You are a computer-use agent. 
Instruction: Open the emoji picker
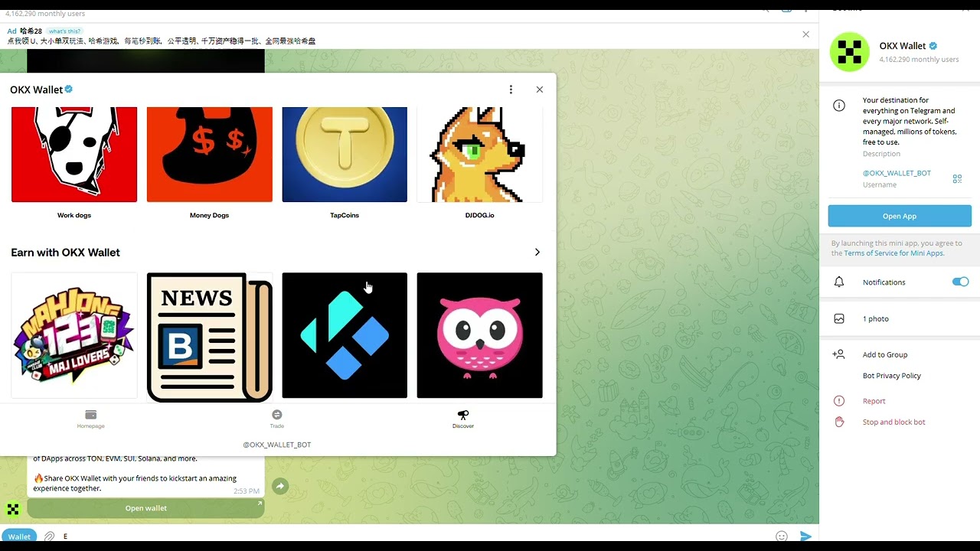pyautogui.click(x=782, y=536)
